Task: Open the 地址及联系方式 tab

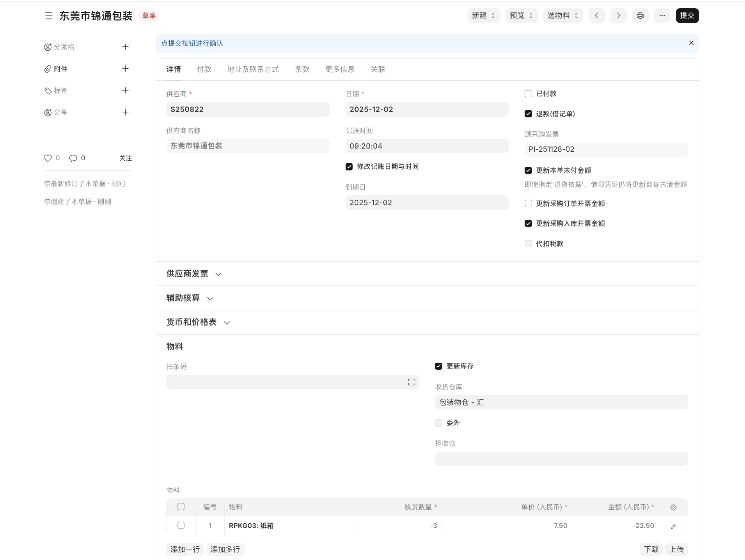Action: pyautogui.click(x=253, y=69)
